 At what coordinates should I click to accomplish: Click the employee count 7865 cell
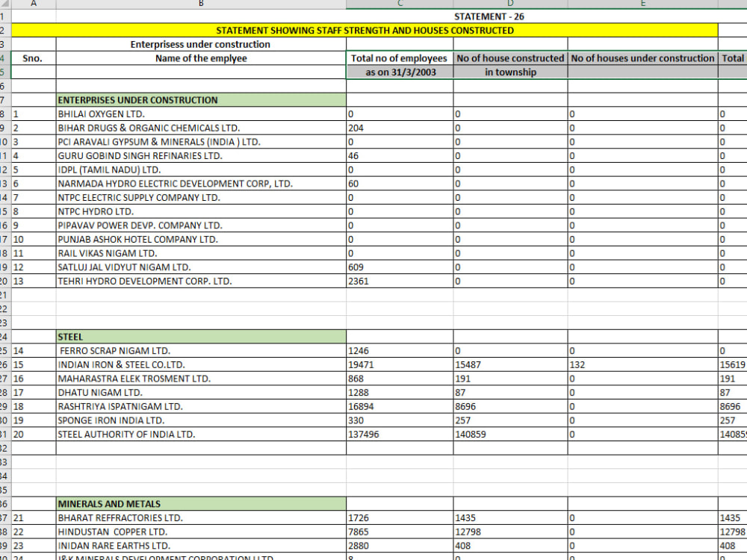[x=400, y=532]
